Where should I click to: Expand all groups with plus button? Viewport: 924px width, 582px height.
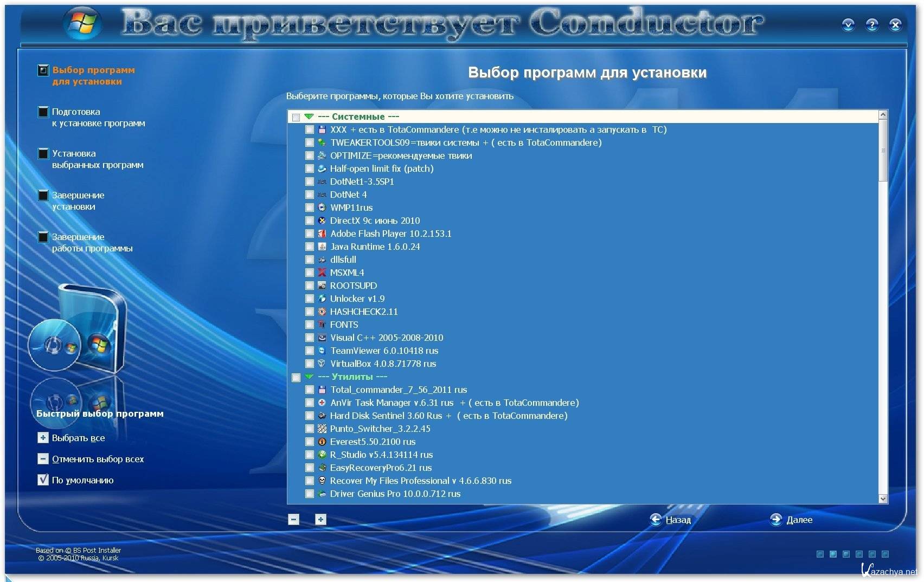click(320, 520)
